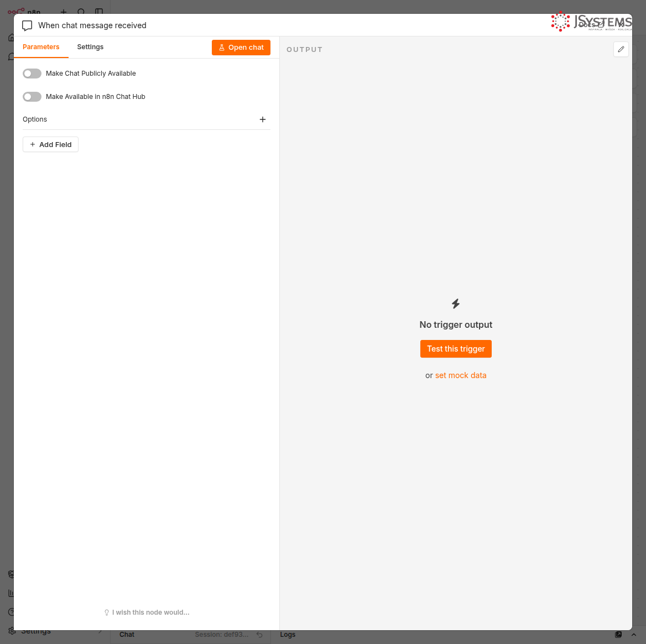The image size is (646, 644).
Task: Click the pencil edit output icon
Action: click(621, 49)
